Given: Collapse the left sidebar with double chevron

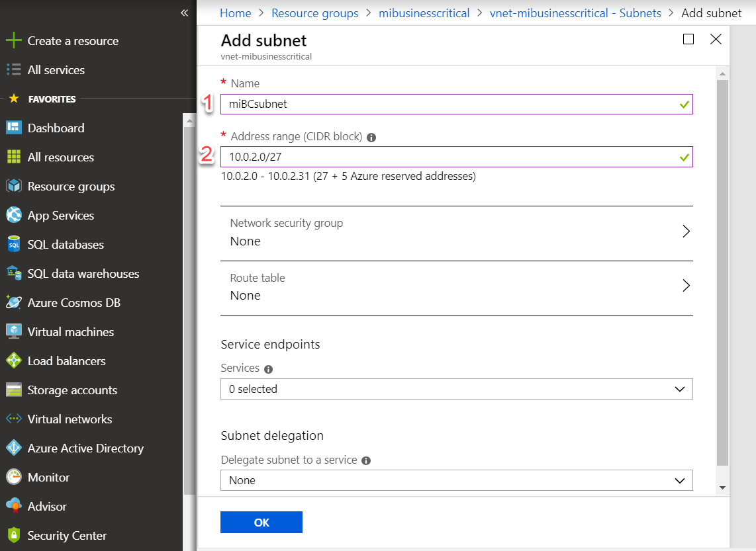Looking at the screenshot, I should point(184,13).
